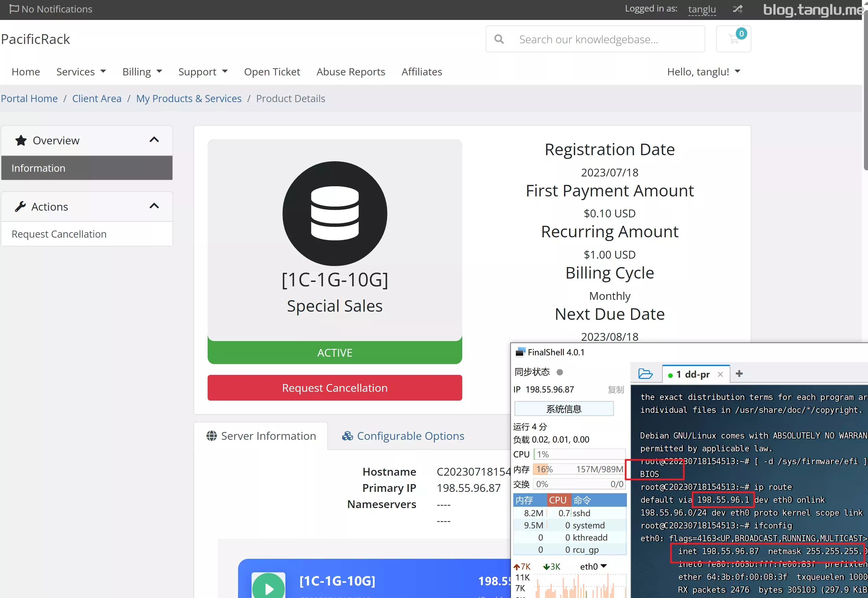This screenshot has height=598, width=868.
Task: Click the knowledgebase search magnifier icon
Action: (499, 39)
